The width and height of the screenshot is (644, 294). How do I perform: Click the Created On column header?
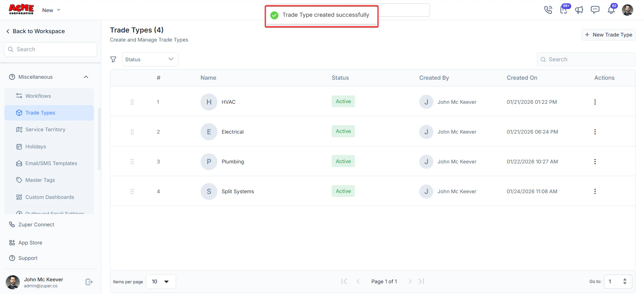pyautogui.click(x=522, y=78)
